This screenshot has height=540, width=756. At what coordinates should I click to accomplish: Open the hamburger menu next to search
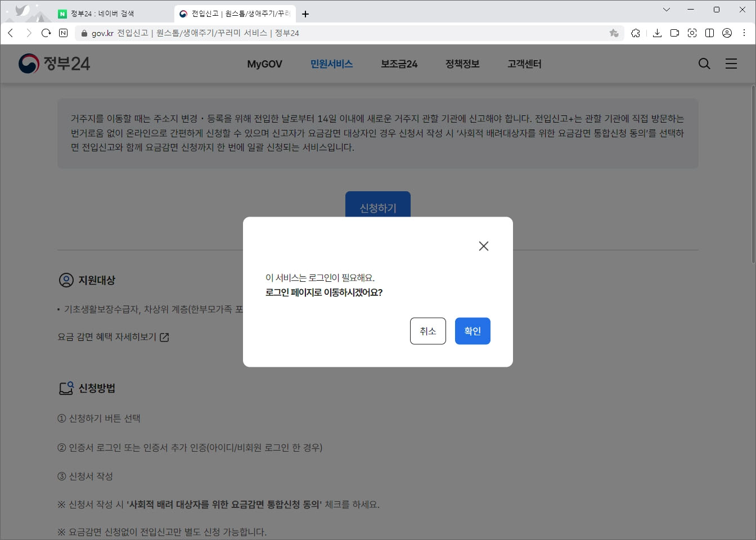(x=731, y=64)
